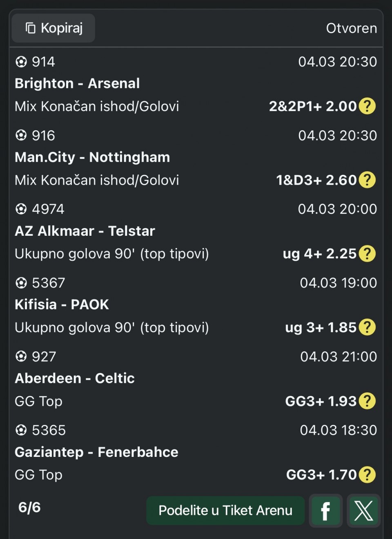Select the Brighton - Arsenal match
Screen dimensions: 392x539
coord(77,83)
